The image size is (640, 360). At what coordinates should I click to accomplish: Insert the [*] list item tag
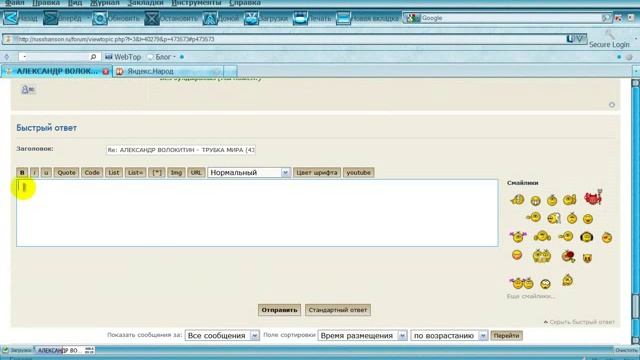(157, 173)
